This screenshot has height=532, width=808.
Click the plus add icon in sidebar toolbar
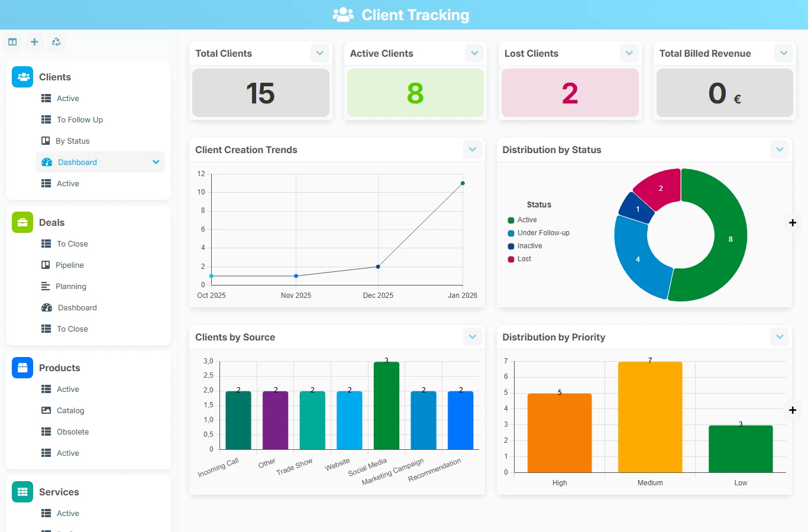[x=34, y=42]
